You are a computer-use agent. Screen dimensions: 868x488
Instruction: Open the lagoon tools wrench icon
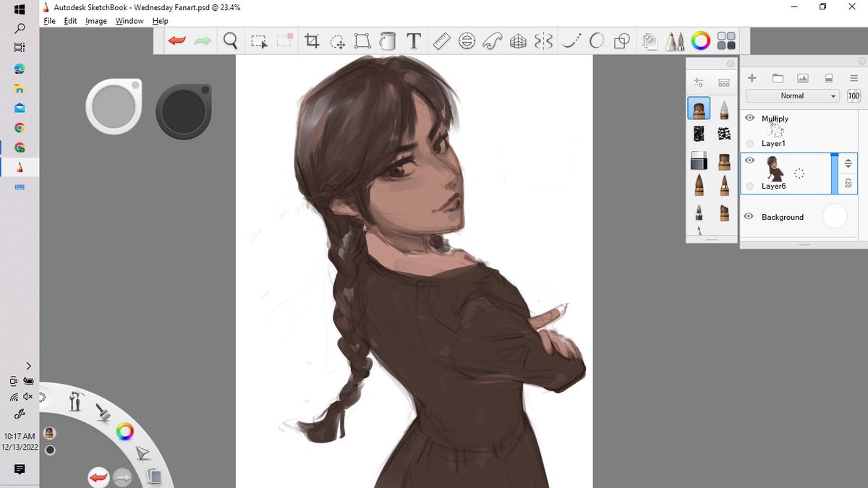coord(75,401)
